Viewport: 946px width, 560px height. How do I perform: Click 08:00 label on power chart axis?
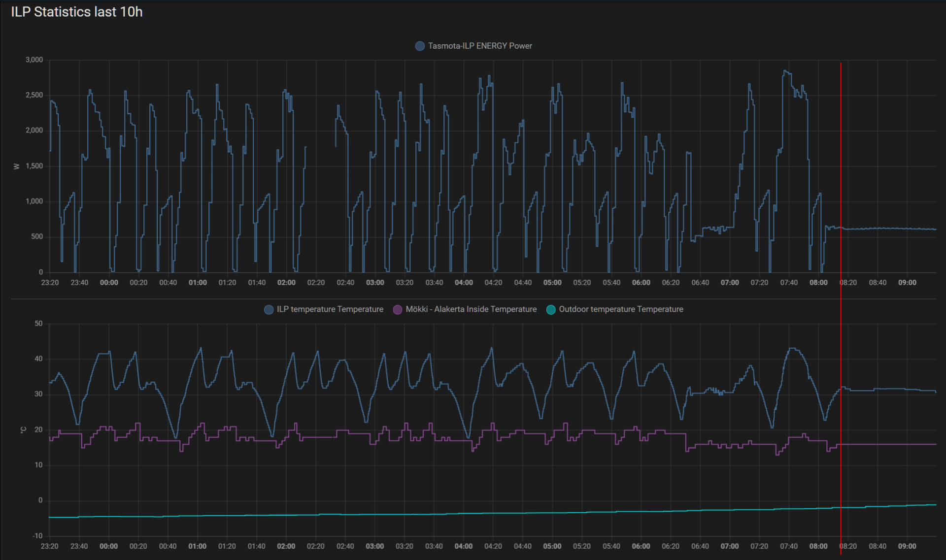[x=818, y=283]
